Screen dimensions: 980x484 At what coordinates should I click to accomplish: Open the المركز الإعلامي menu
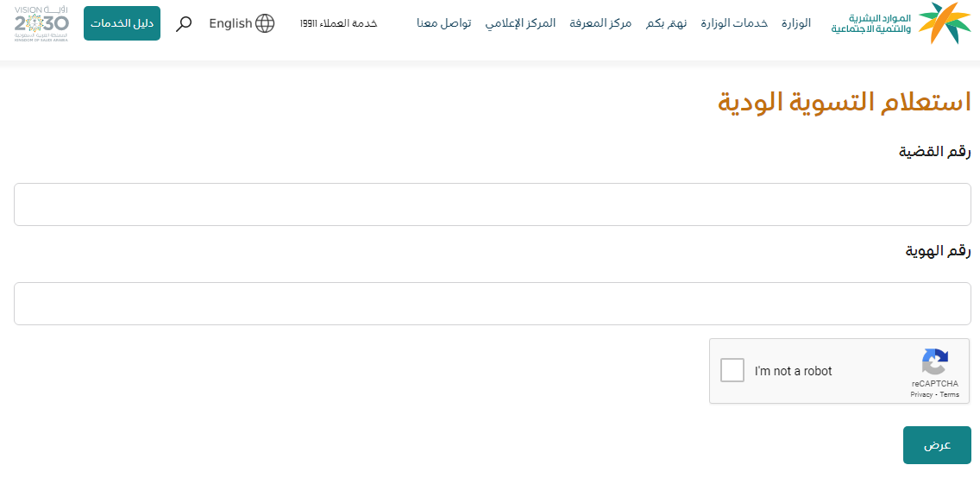(520, 23)
